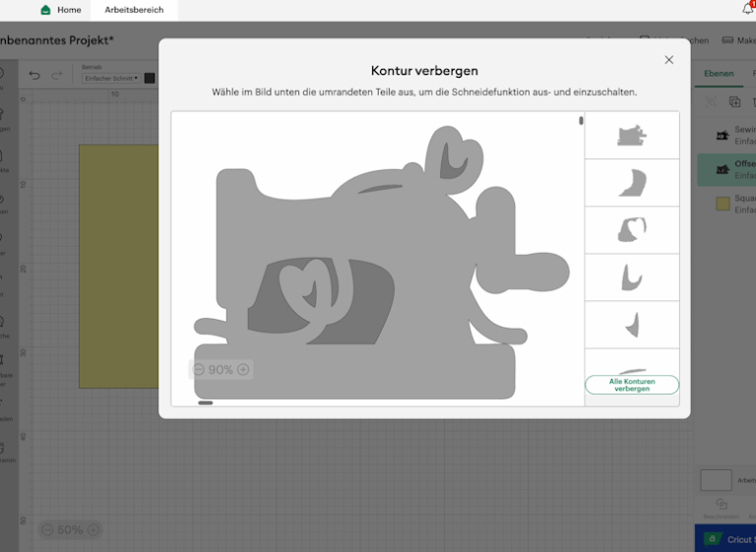Click the undo arrow icon
Screen dimensions: 756x552
point(34,76)
